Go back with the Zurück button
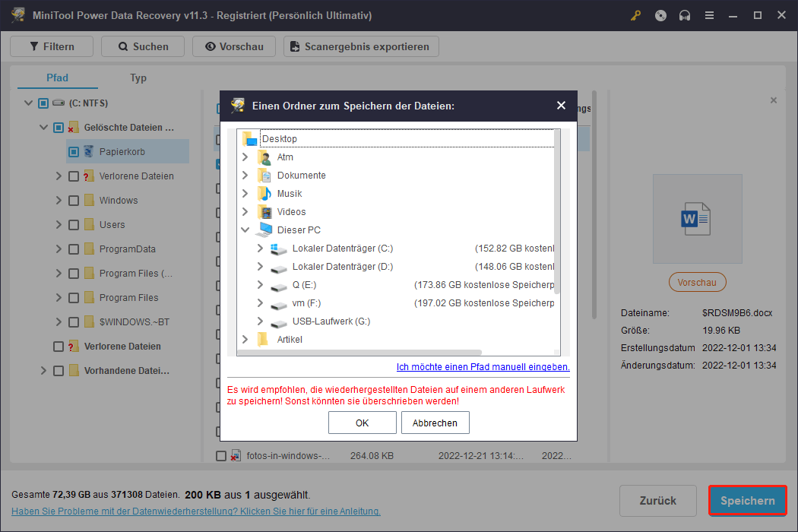Screen dimensions: 798x532 [x=658, y=501]
